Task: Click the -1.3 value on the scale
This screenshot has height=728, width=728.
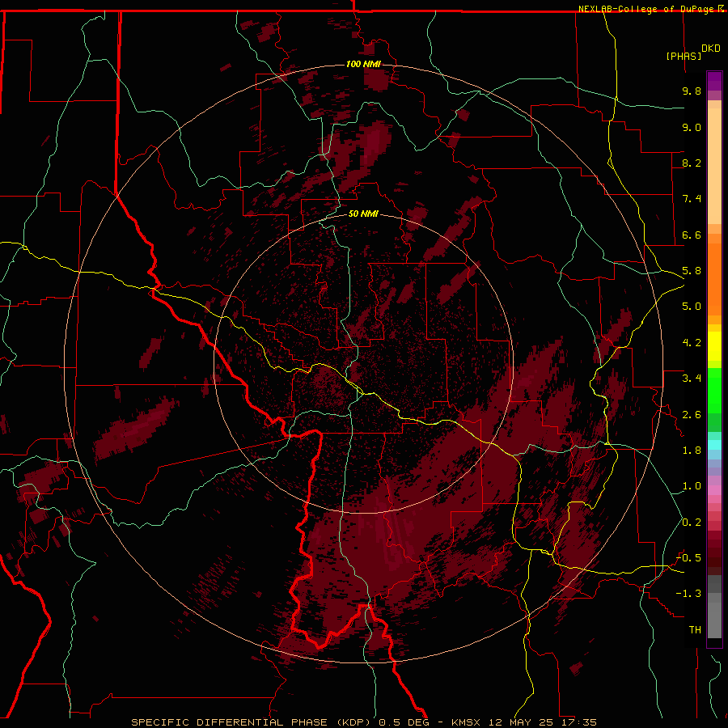Action: coord(688,595)
